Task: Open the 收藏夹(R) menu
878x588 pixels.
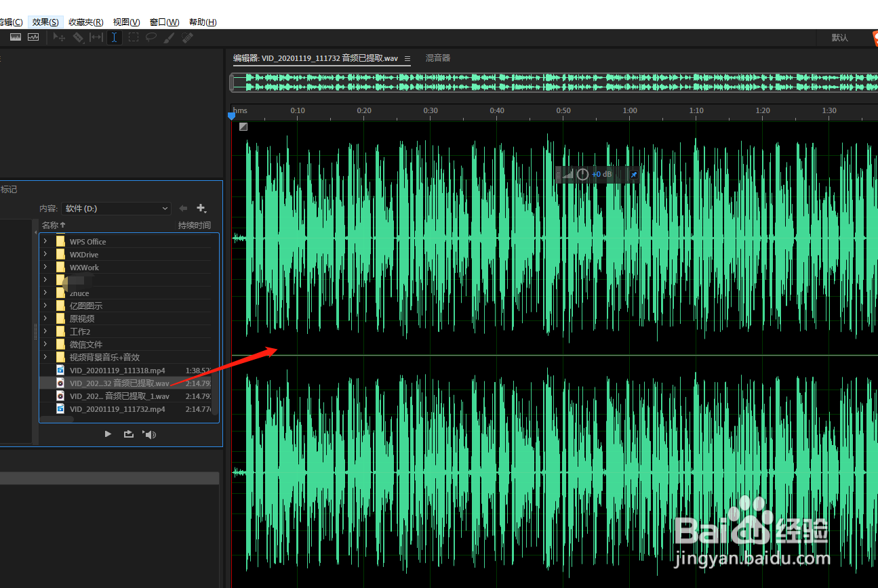Action: (86, 22)
